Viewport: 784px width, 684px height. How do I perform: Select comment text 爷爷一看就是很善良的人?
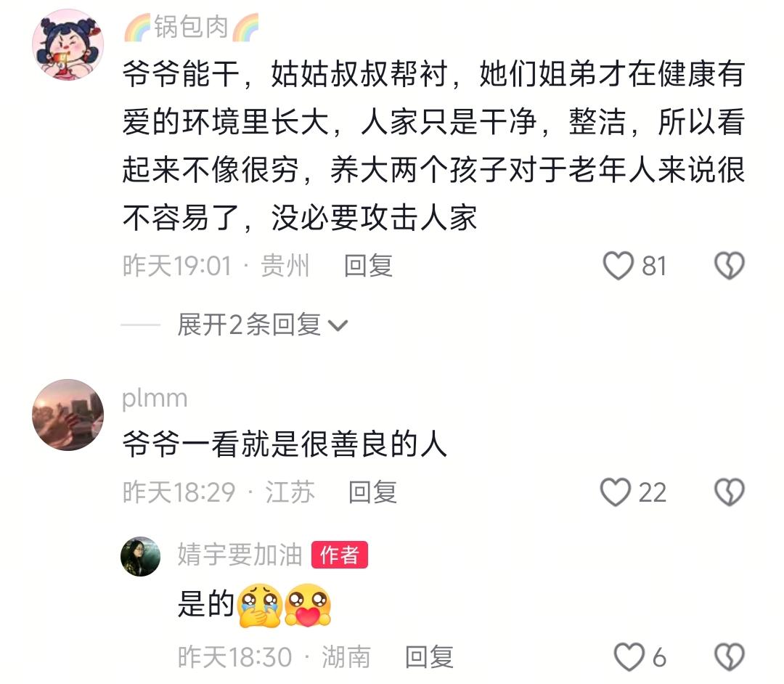[285, 444]
